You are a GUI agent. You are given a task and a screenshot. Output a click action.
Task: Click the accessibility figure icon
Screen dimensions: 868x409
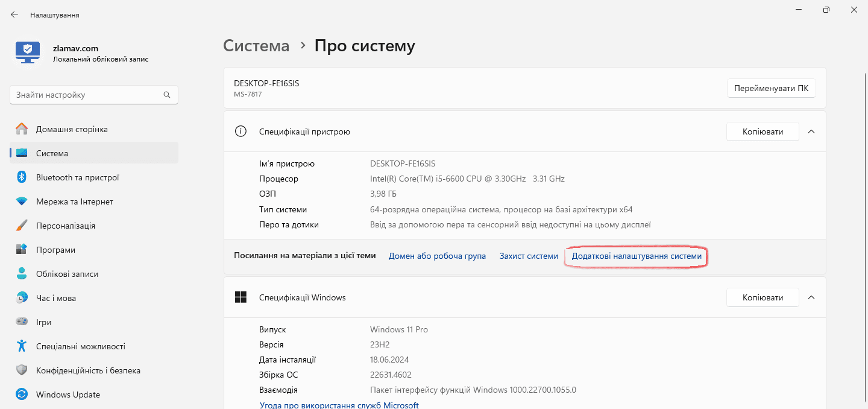point(22,346)
